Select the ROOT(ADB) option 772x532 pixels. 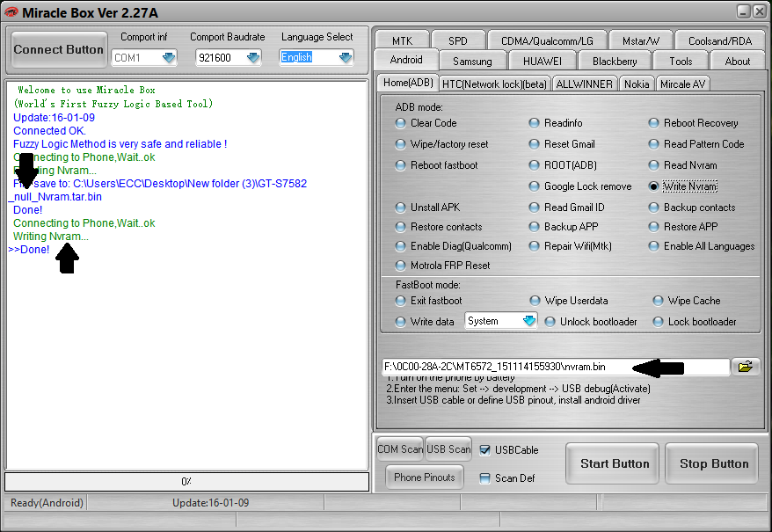[x=534, y=165]
